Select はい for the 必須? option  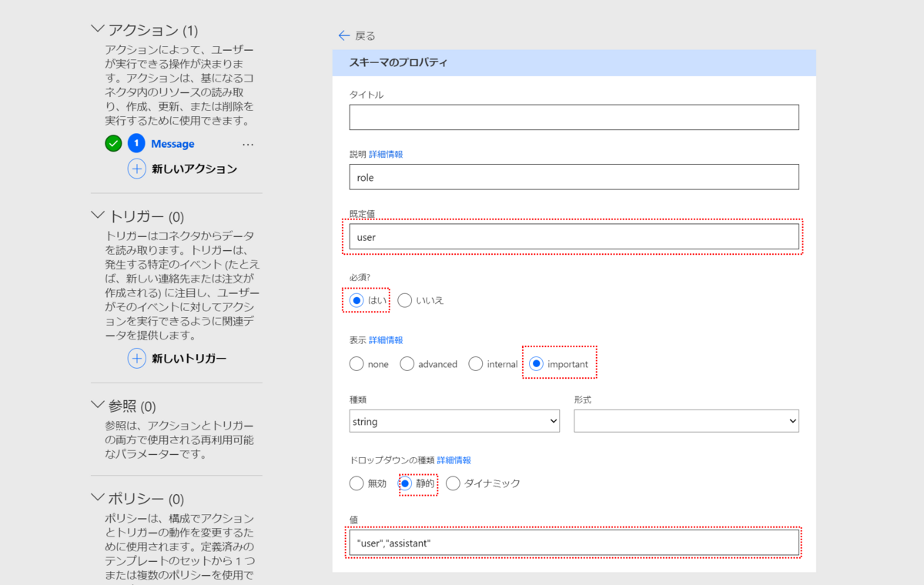[357, 300]
